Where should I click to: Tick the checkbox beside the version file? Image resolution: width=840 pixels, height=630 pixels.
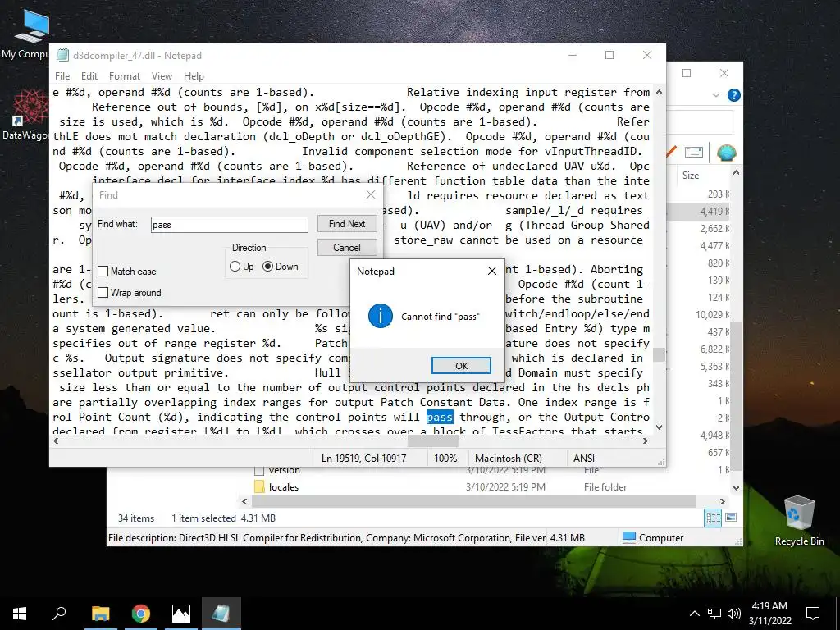tap(259, 470)
